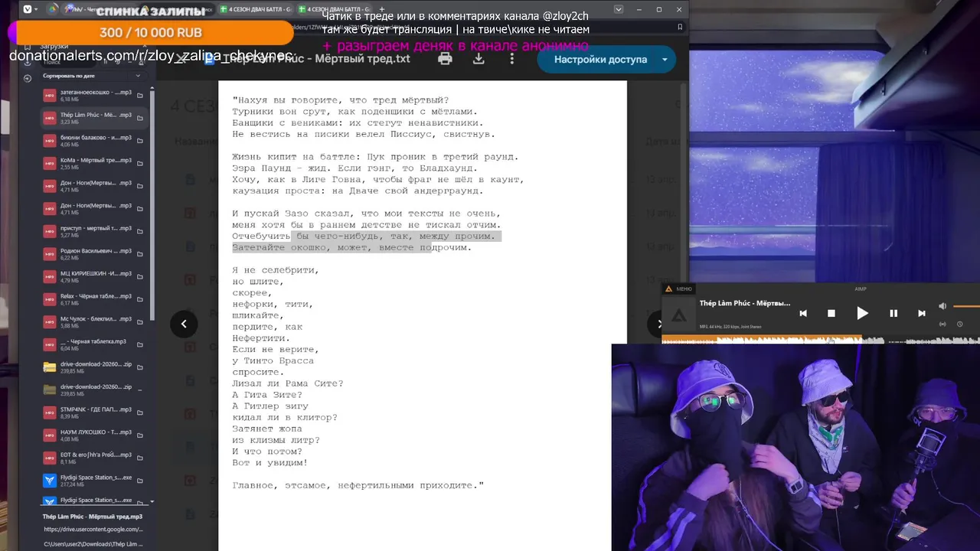
Task: Show затеганноеокошко mp3 in folder
Action: point(139,96)
